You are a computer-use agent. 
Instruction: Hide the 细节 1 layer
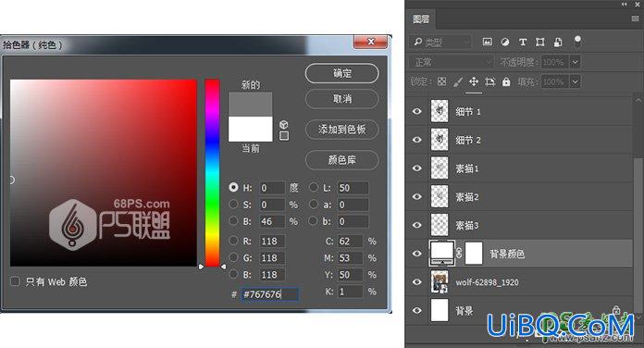point(417,111)
